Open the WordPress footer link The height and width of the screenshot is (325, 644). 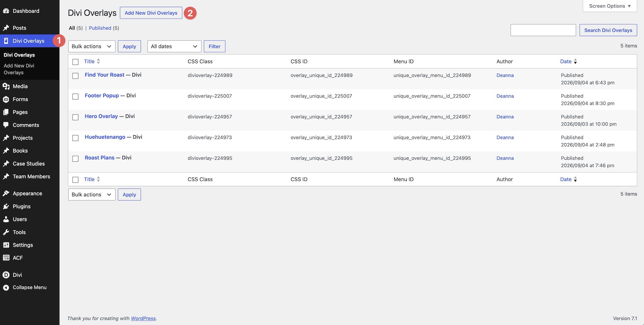(143, 319)
